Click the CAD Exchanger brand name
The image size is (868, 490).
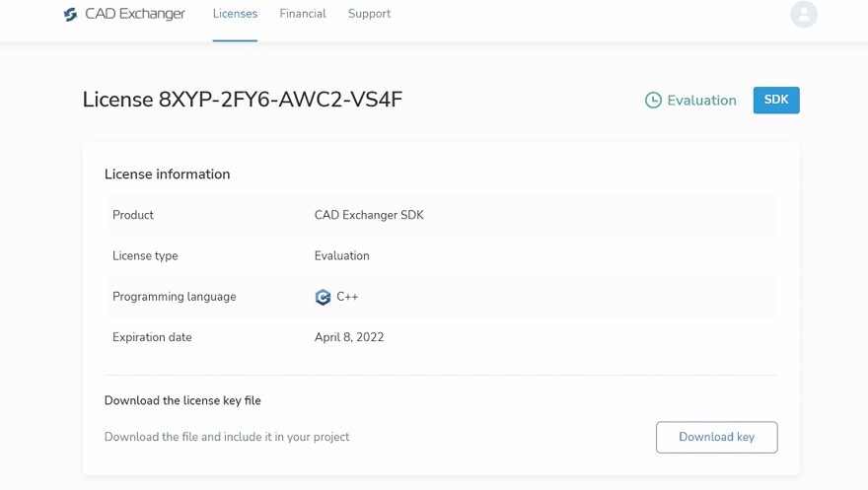[x=135, y=15]
